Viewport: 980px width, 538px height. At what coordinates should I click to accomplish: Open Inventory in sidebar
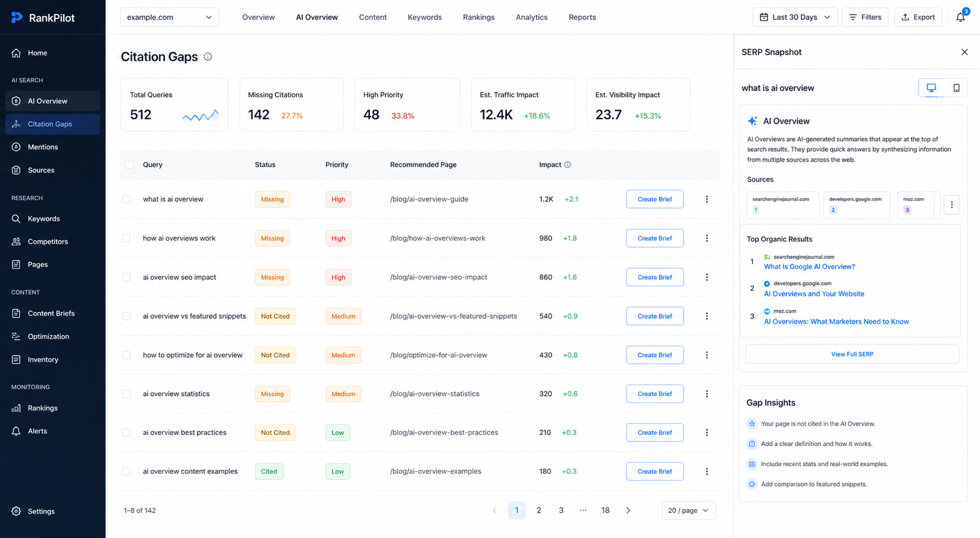tap(53, 360)
